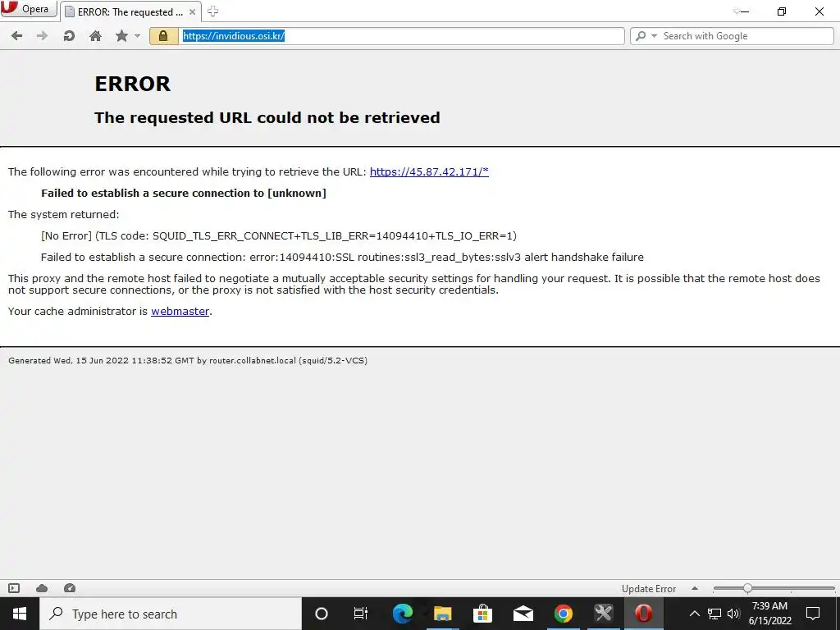
Task: Open Cortana from the taskbar
Action: tap(322, 614)
